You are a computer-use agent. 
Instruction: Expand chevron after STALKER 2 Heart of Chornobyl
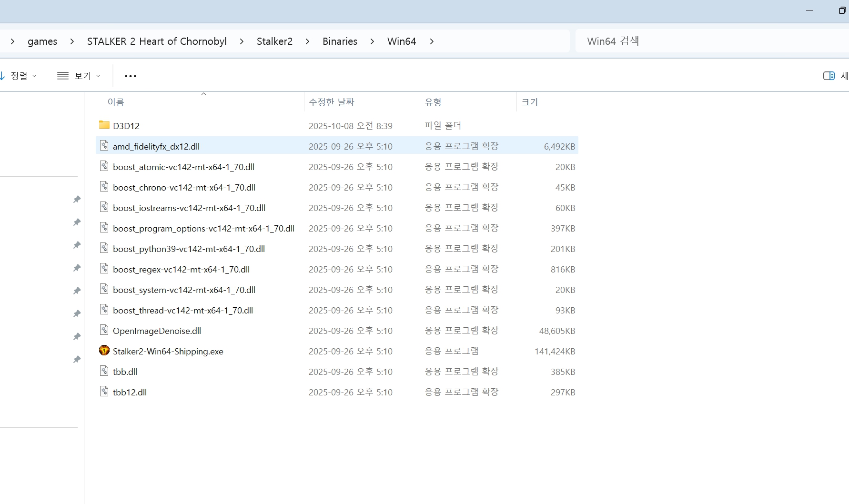coord(242,41)
